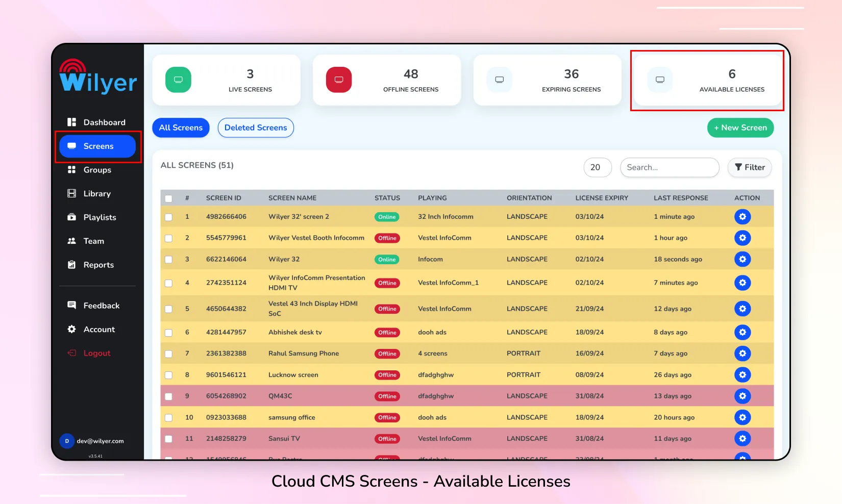Click the Available Licenses monitor icon
The height and width of the screenshot is (504, 842).
click(660, 80)
